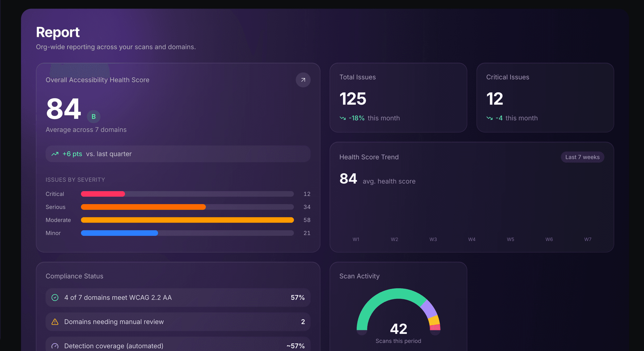Click the "Scans this period" label

pyautogui.click(x=398, y=341)
